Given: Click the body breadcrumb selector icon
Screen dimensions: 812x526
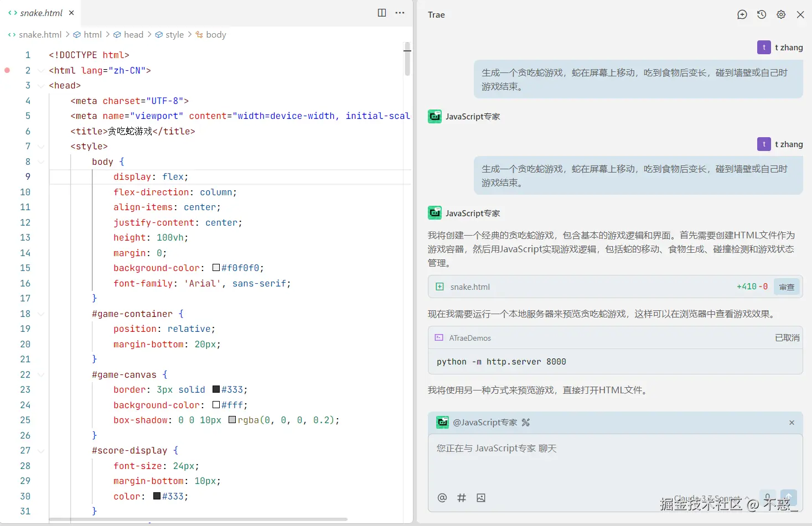Looking at the screenshot, I should pos(199,34).
